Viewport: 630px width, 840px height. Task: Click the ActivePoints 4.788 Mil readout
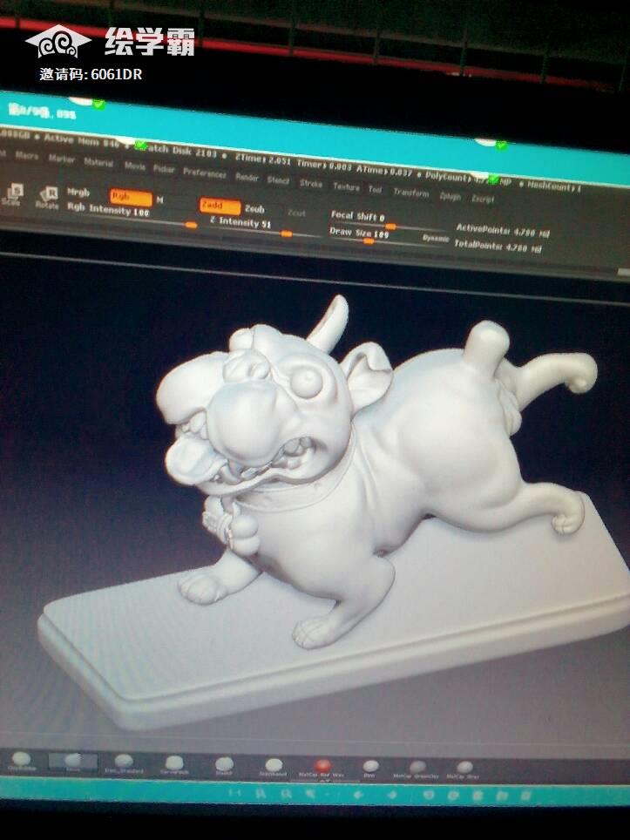coord(503,232)
